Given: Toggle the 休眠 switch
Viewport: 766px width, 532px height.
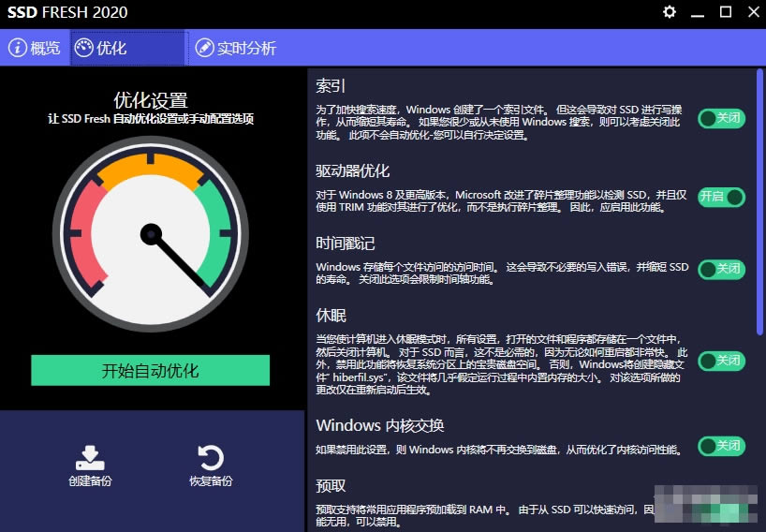Looking at the screenshot, I should pyautogui.click(x=722, y=361).
